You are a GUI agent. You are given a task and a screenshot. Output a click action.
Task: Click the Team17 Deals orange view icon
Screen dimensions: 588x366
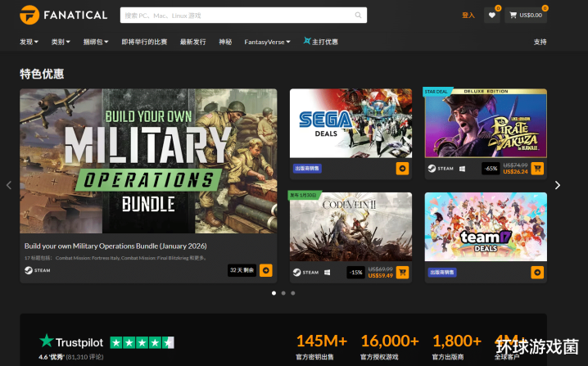point(537,272)
